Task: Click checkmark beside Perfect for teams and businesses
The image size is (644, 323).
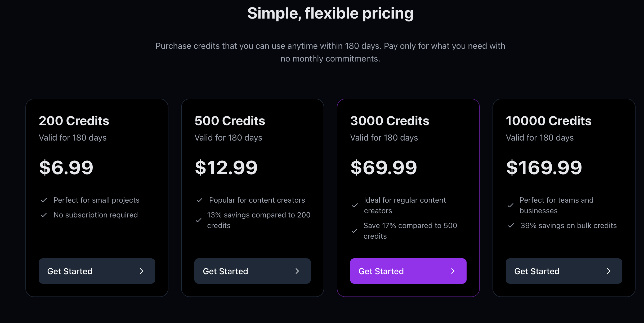Action: click(x=511, y=205)
